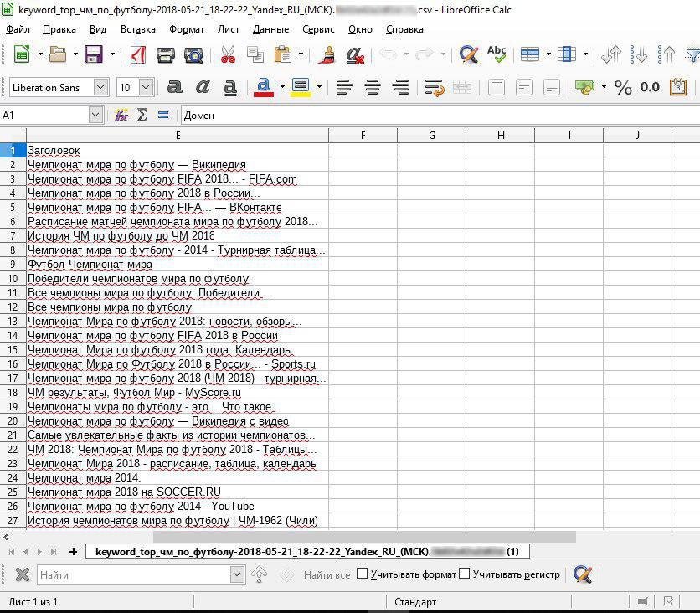Viewport: 700px width, 613px height.
Task: Create a new spreadsheet document
Action: tap(22, 55)
